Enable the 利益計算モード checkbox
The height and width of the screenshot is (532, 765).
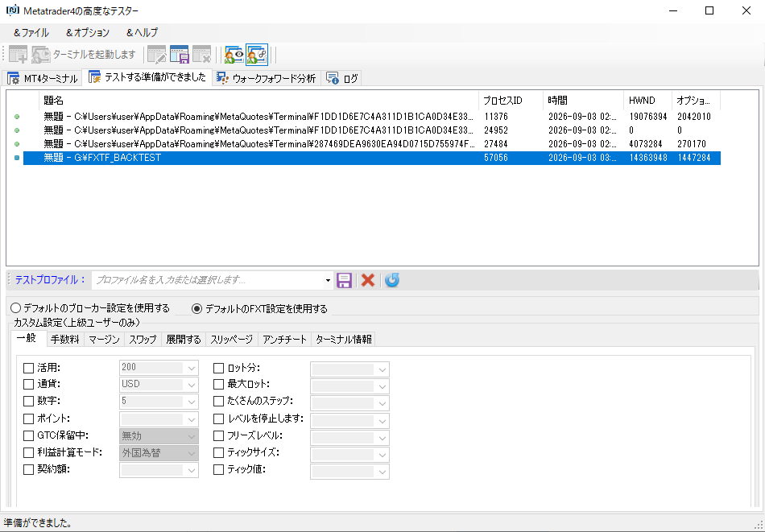point(29,453)
